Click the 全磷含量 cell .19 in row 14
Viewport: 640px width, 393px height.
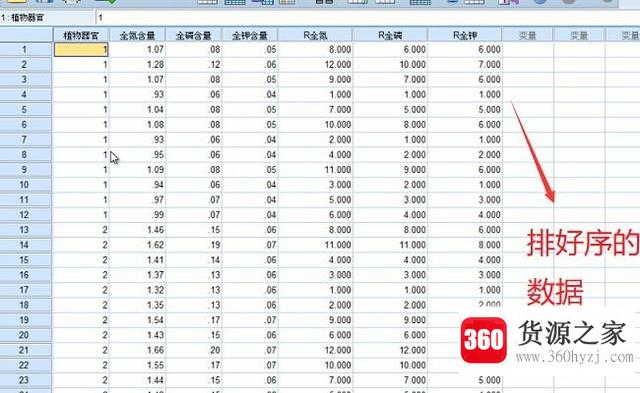click(193, 245)
